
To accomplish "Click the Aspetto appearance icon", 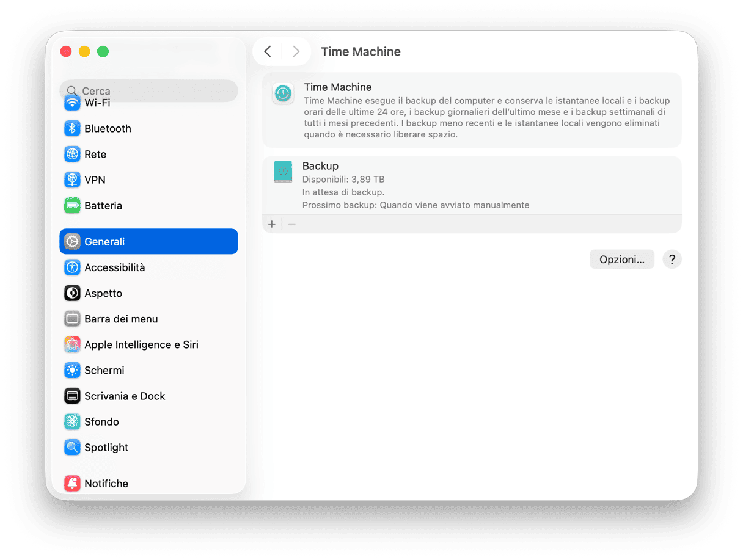I will pos(72,293).
